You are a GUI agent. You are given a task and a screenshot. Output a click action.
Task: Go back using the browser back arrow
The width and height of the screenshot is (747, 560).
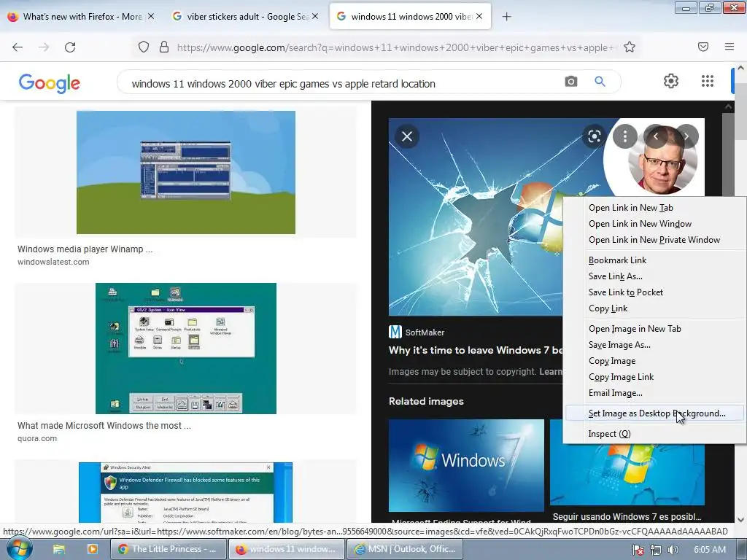18,47
